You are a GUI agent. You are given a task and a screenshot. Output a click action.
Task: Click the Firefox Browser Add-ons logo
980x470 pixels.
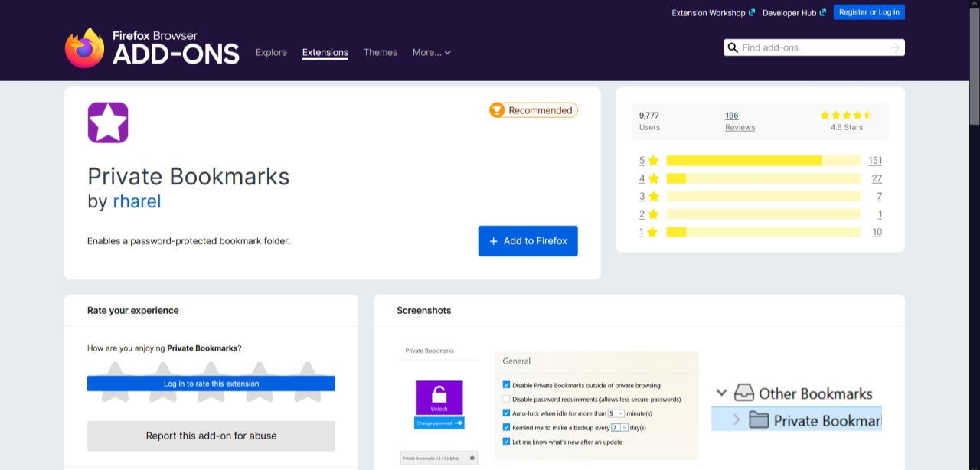pyautogui.click(x=152, y=47)
